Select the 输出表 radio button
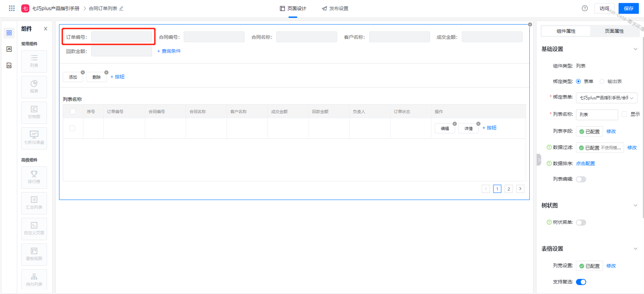 coord(602,81)
